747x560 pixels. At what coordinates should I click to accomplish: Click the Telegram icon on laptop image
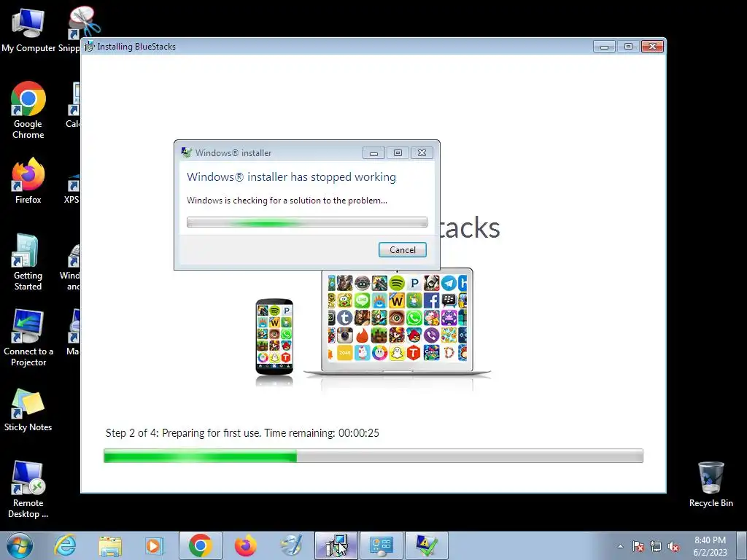coord(449,284)
